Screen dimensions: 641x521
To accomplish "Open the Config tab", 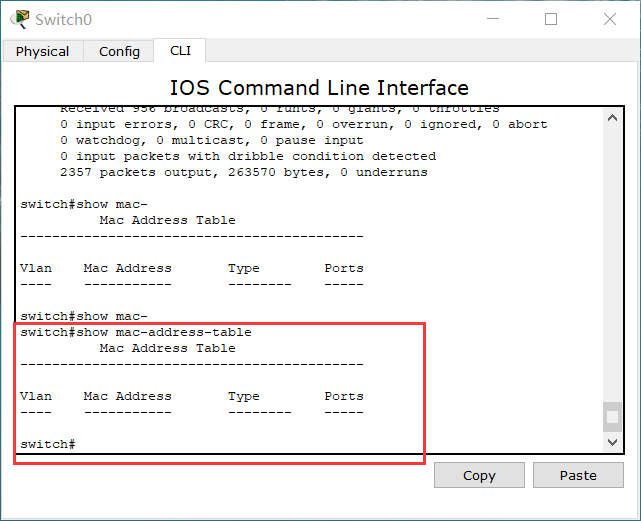I will [119, 51].
